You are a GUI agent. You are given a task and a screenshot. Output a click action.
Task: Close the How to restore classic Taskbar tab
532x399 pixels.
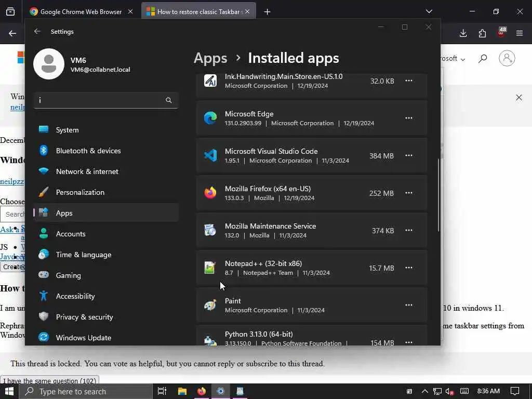pyautogui.click(x=247, y=11)
